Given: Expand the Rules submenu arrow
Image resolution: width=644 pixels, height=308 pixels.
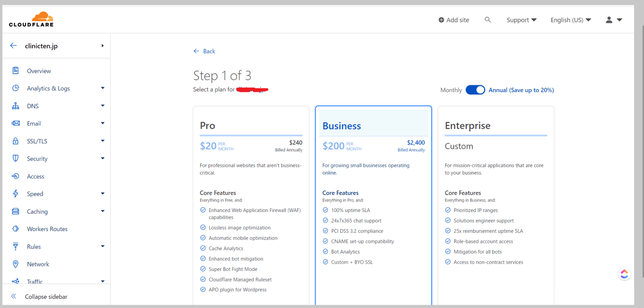Looking at the screenshot, I should click(103, 246).
